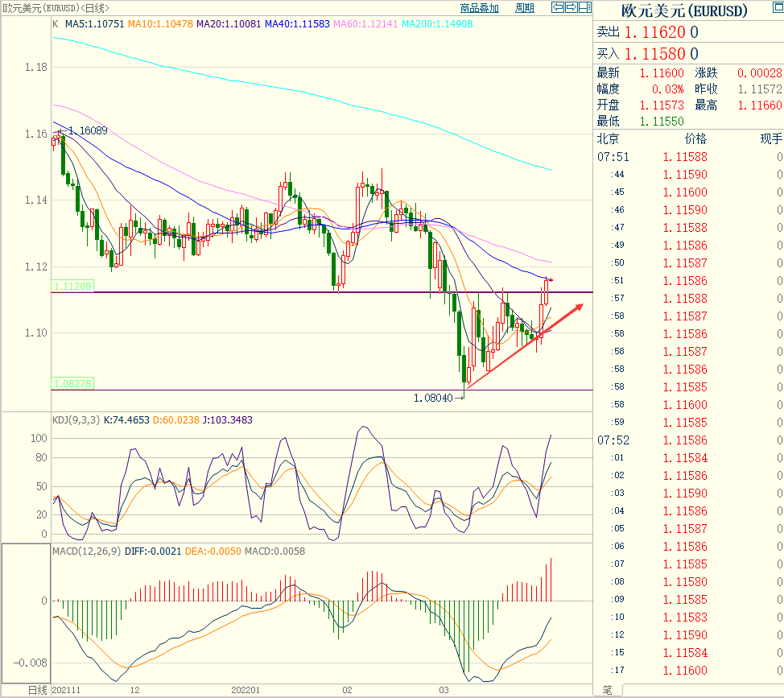This screenshot has height=698, width=784.
Task: Select the 1.08278 price level tag
Action: pos(72,384)
